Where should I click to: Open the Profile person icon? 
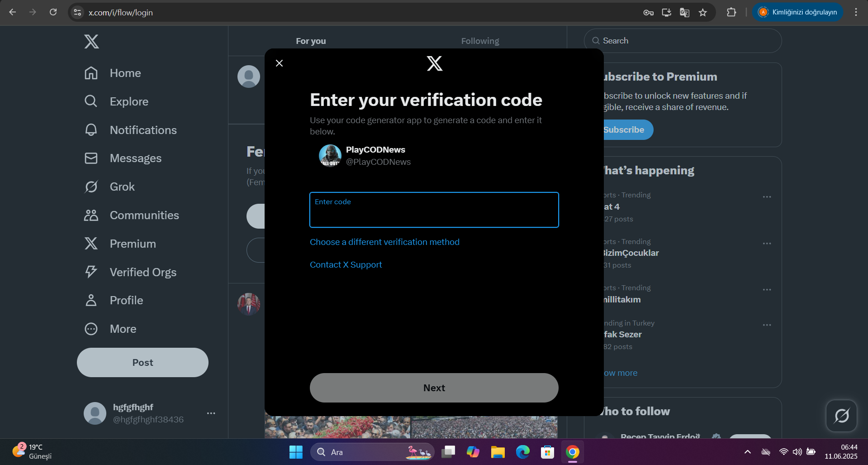(91, 300)
